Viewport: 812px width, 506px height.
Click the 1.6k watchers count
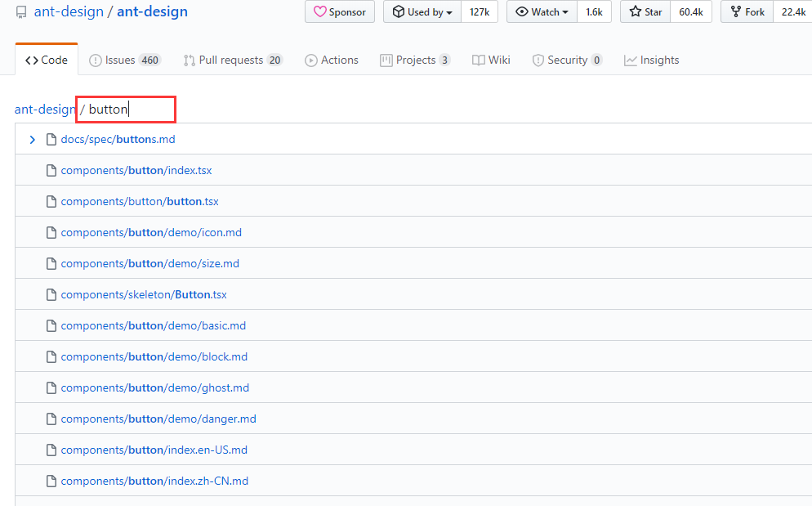point(594,12)
